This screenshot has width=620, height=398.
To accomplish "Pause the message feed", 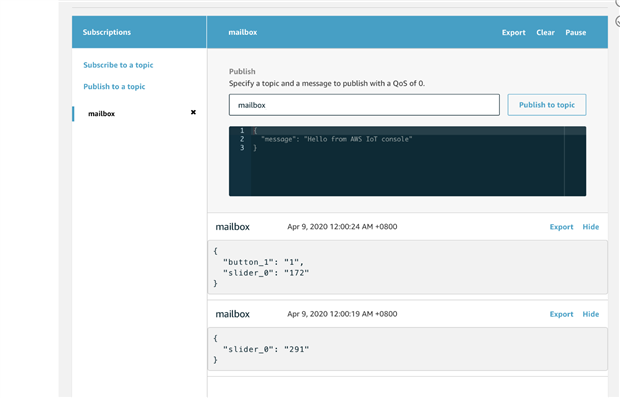I will point(575,32).
